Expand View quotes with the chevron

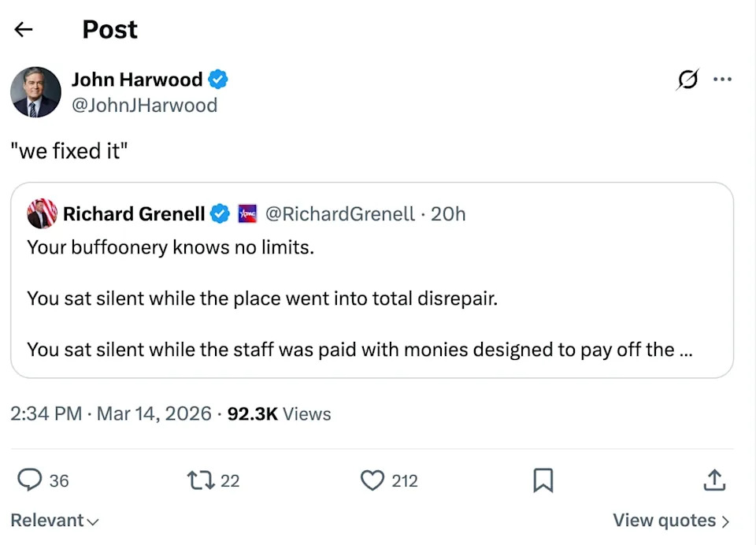669,520
